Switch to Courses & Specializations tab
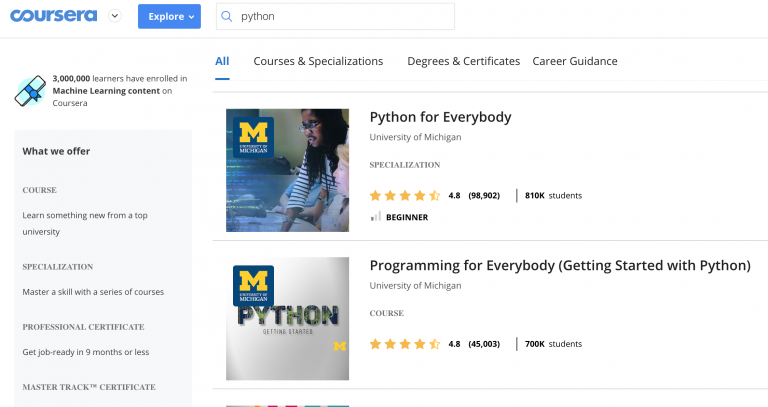This screenshot has height=407, width=768. [318, 61]
